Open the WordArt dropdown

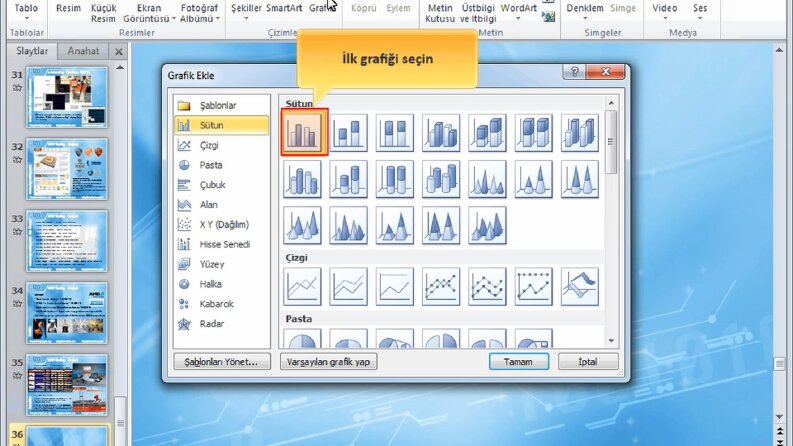tap(518, 12)
